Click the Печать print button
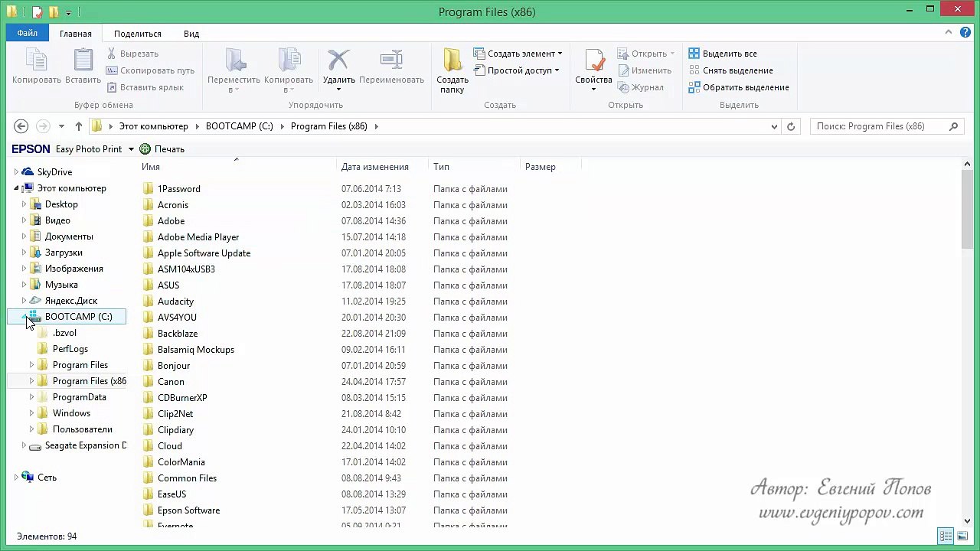This screenshot has height=551, width=980. coord(162,149)
